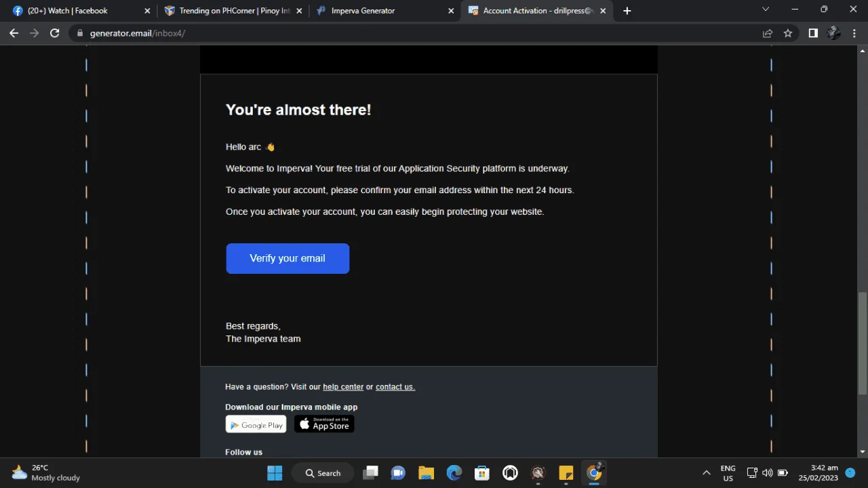Open the Windows Start menu
The image size is (868, 488).
pyautogui.click(x=275, y=473)
